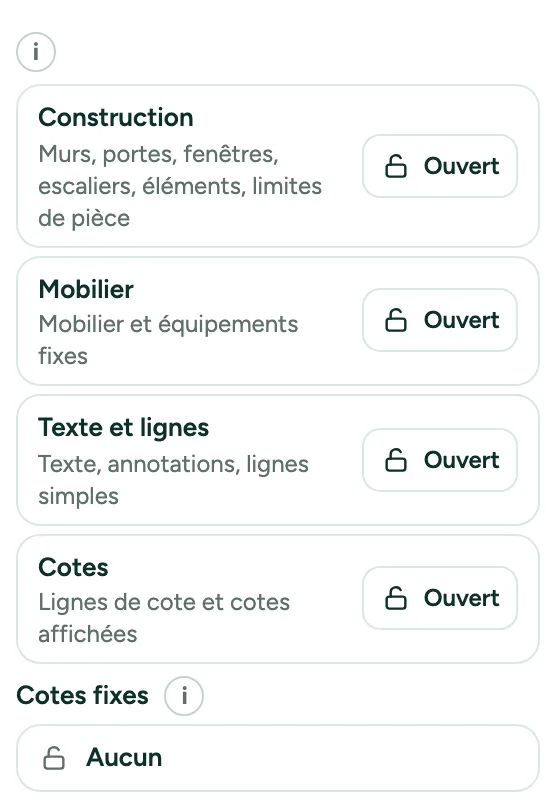Image resolution: width=556 pixels, height=806 pixels.
Task: Click the padlock icon in Texte et lignes button
Action: (396, 460)
